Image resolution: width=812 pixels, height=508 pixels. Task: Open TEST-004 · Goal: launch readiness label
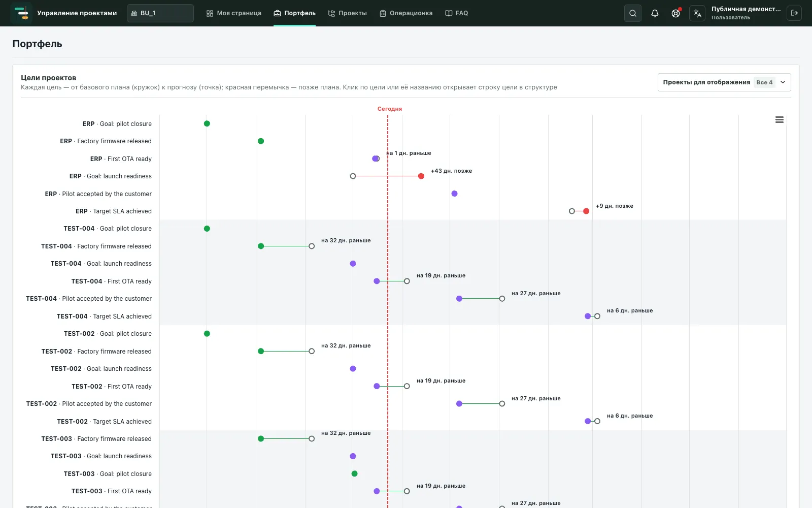point(101,264)
